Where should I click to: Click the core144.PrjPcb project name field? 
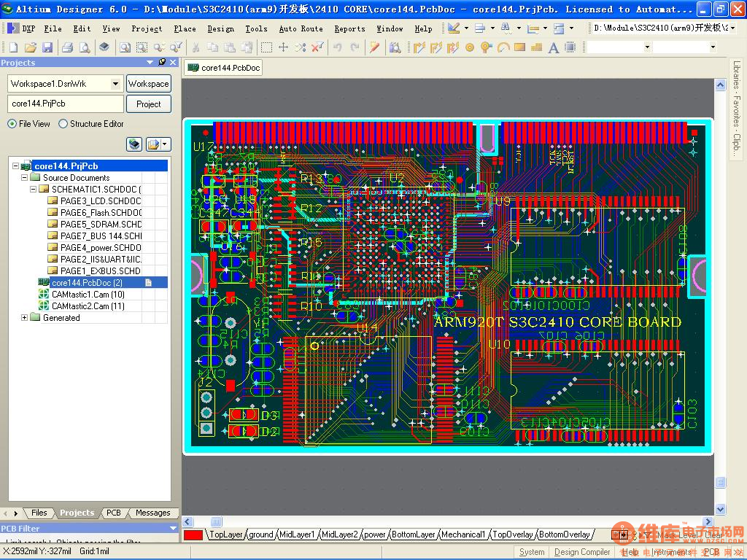(65, 104)
